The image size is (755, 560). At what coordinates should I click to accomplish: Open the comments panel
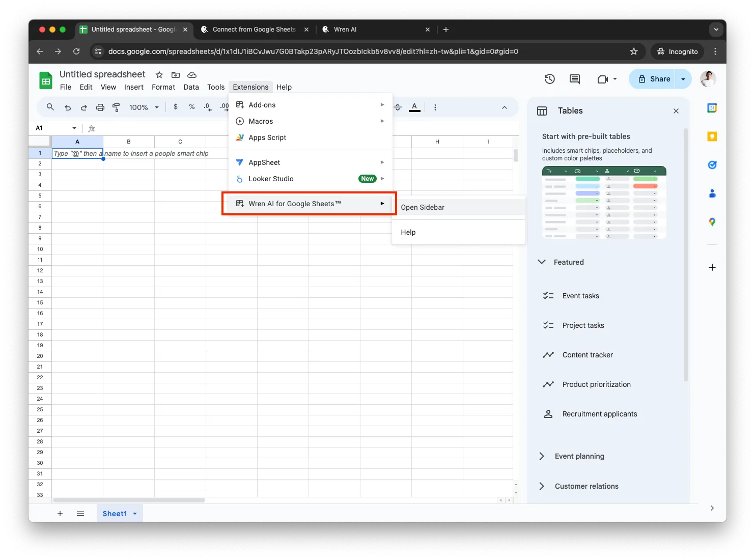pos(575,79)
